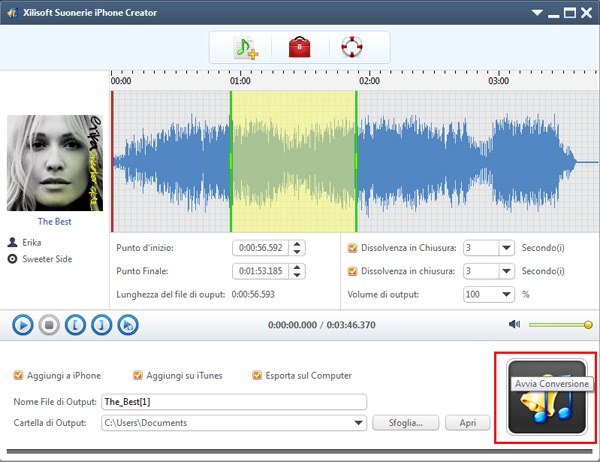
Task: Uncheck Esporta sul Computer
Action: 257,375
